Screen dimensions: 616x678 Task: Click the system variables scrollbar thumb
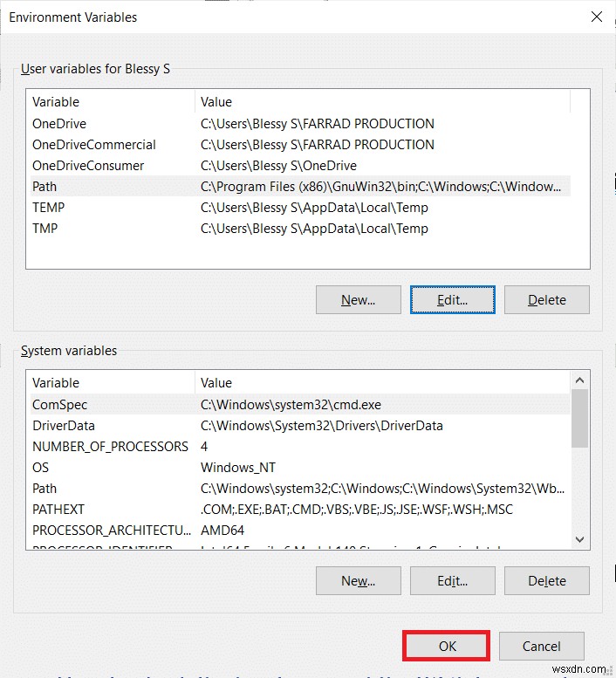580,419
